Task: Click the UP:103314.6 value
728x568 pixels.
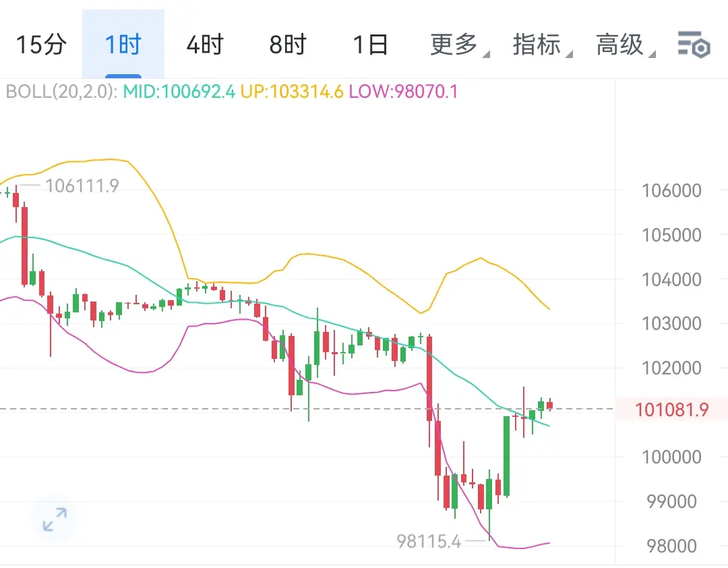Action: pyautogui.click(x=292, y=92)
